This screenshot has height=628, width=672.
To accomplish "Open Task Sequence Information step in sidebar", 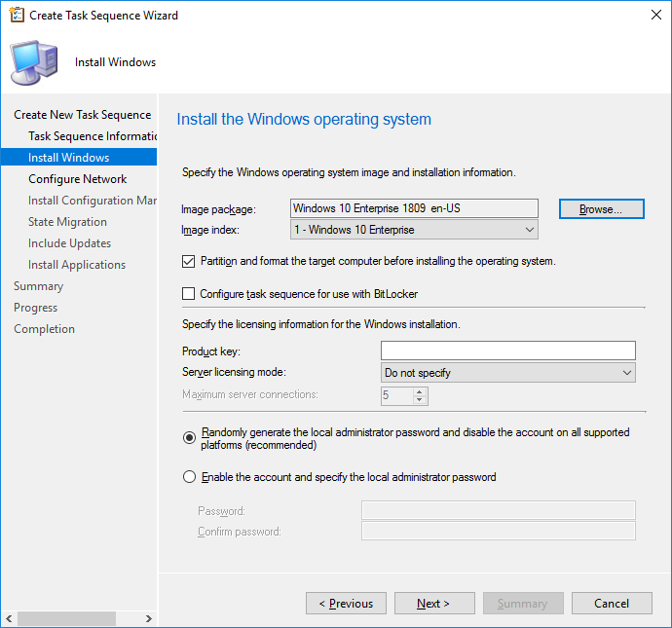I will pyautogui.click(x=93, y=135).
